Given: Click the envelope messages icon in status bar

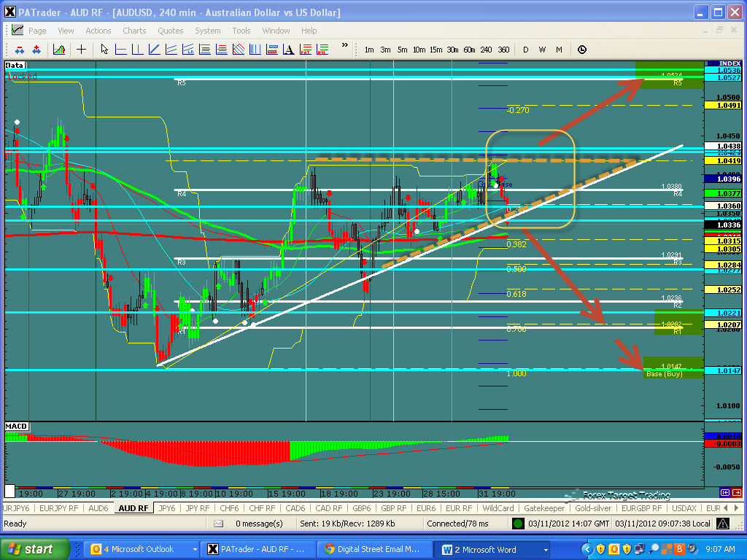Looking at the screenshot, I should pyautogui.click(x=219, y=524).
